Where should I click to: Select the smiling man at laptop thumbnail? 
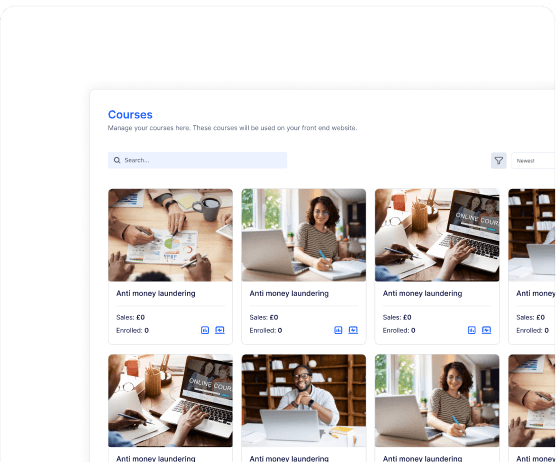pyautogui.click(x=304, y=401)
